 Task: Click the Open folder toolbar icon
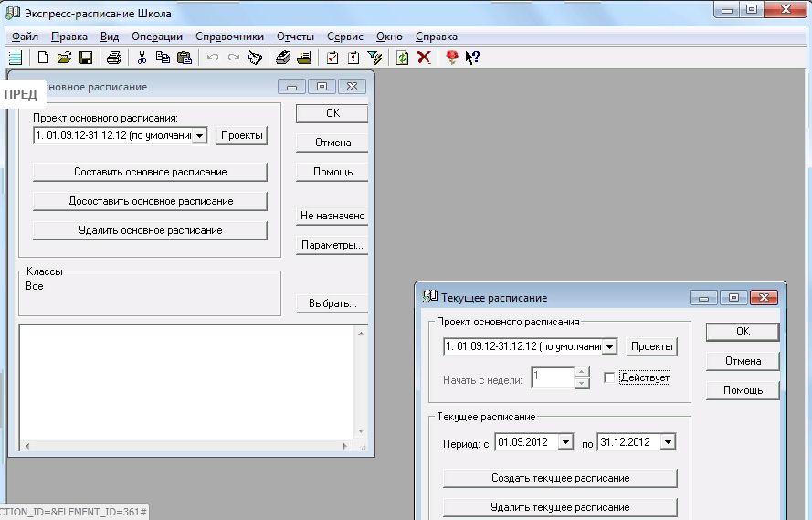(x=64, y=58)
